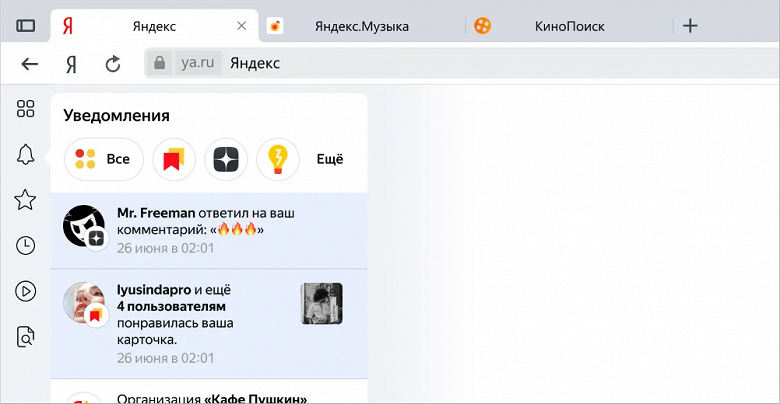Switch to the Яндекс.Музыка tab
The height and width of the screenshot is (404, 780).
tap(362, 26)
